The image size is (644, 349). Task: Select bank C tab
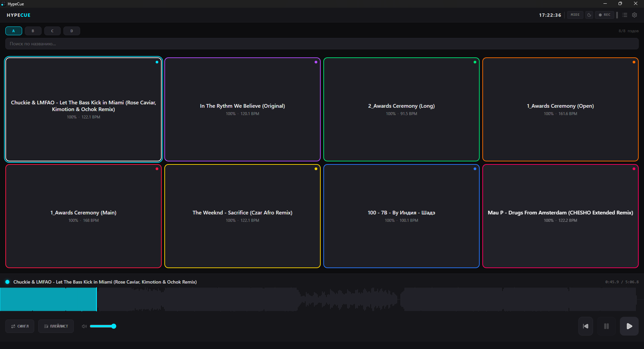point(52,31)
